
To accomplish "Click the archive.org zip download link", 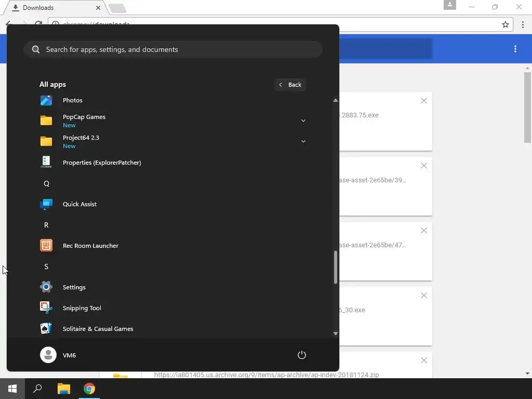I will [267, 375].
